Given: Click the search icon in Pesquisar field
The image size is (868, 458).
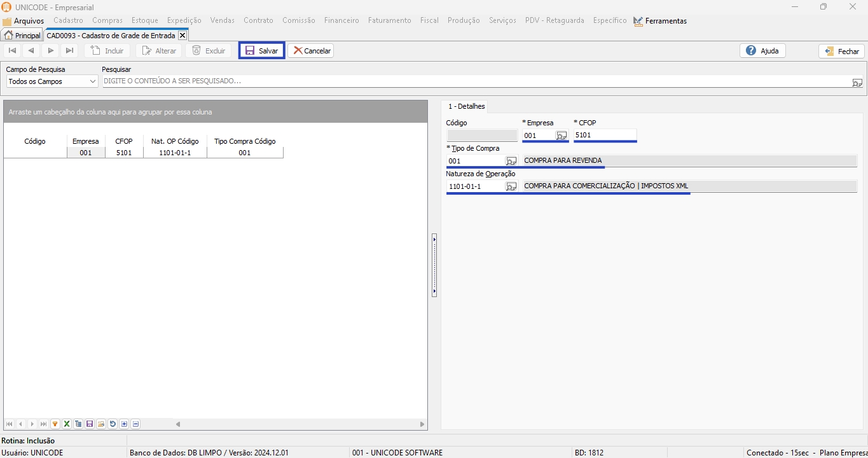Looking at the screenshot, I should (857, 82).
